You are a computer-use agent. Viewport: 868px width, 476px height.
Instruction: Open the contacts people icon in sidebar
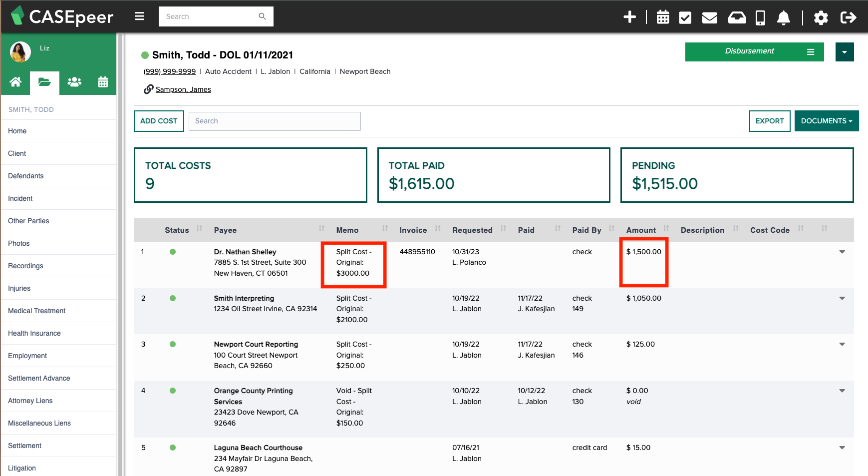click(x=74, y=82)
